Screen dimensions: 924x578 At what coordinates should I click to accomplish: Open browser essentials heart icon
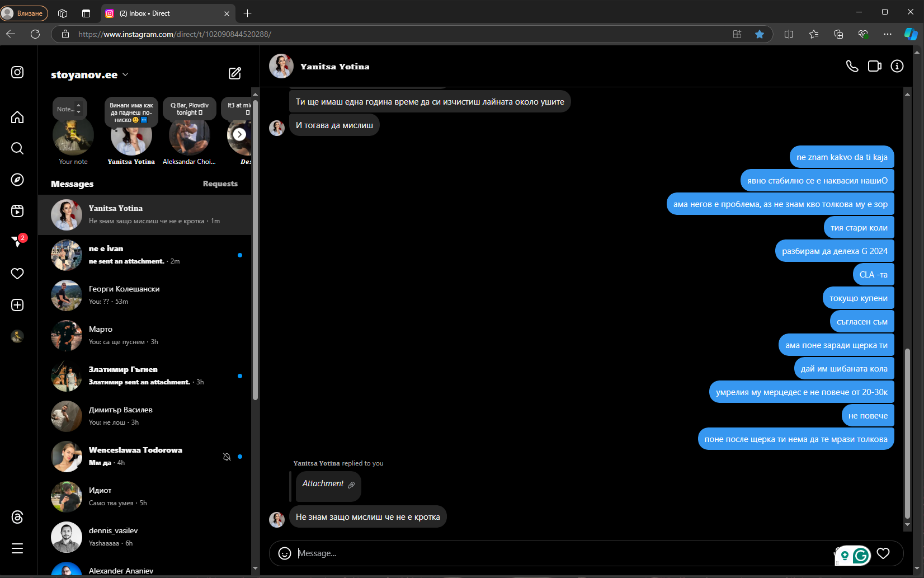863,34
